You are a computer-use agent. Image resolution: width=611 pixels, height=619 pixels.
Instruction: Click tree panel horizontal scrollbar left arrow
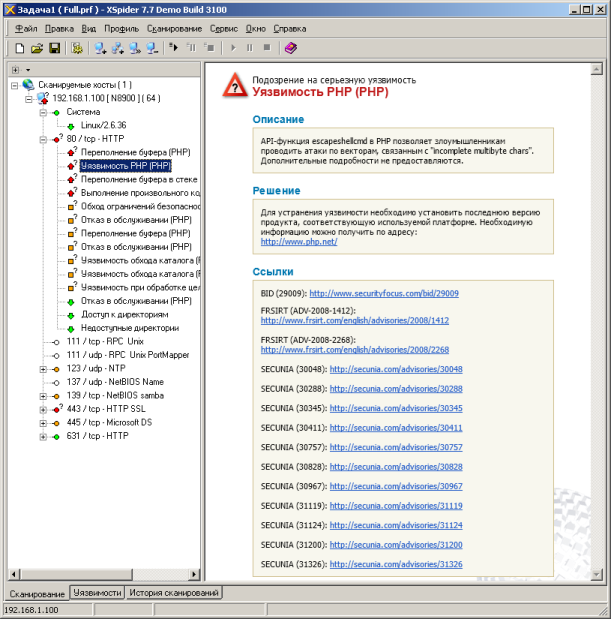click(13, 574)
